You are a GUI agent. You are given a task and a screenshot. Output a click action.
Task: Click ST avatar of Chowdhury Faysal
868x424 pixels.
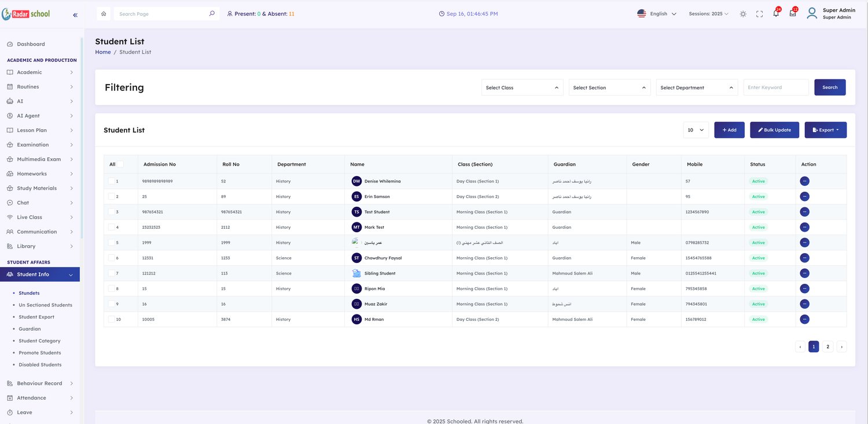tap(356, 258)
